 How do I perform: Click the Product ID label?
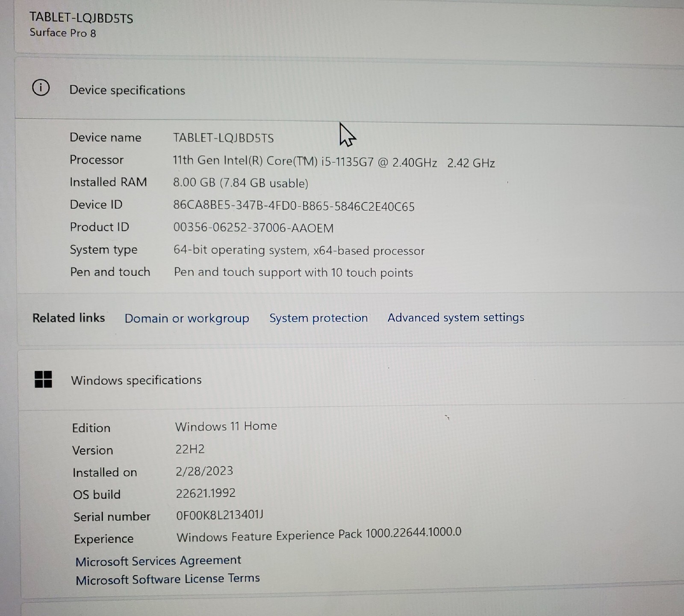tap(100, 227)
